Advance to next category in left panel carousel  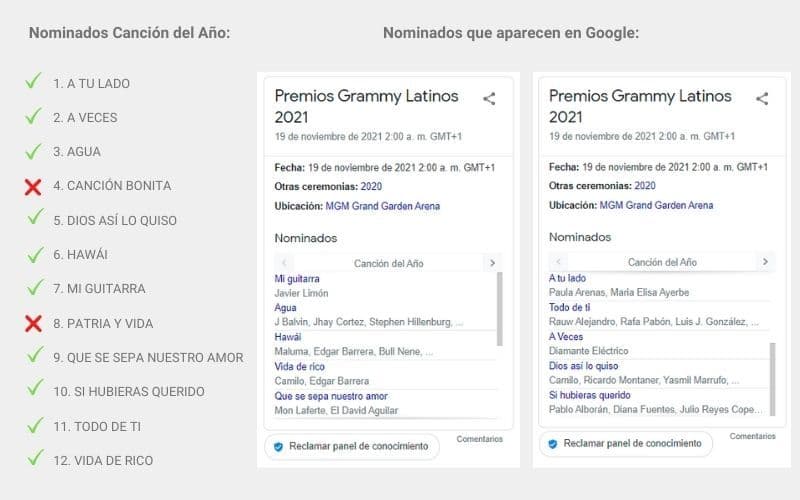tap(491, 263)
